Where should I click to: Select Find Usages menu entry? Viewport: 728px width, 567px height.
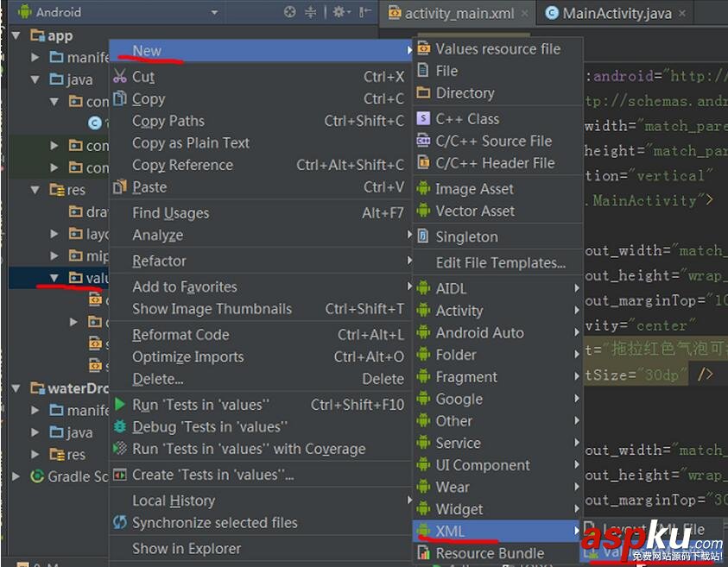[x=262, y=212]
